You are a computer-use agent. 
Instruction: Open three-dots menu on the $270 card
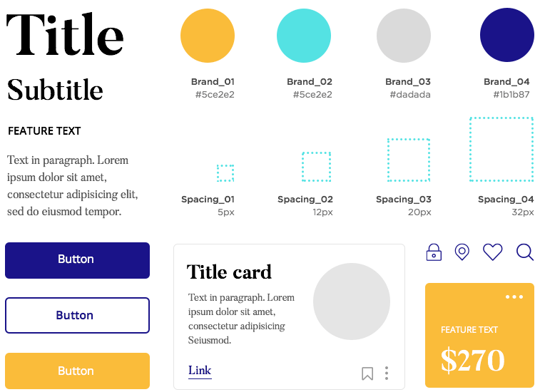click(514, 297)
